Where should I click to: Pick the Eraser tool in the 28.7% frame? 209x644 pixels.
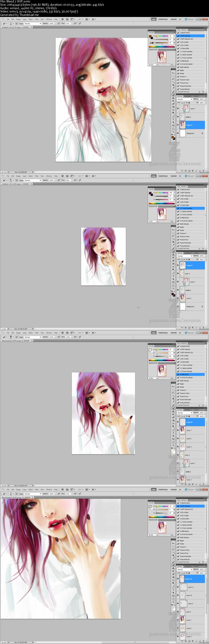click(173, 104)
